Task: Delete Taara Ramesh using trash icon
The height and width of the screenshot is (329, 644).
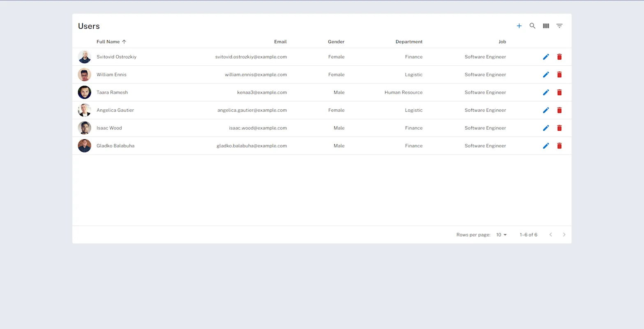Action: (x=559, y=92)
